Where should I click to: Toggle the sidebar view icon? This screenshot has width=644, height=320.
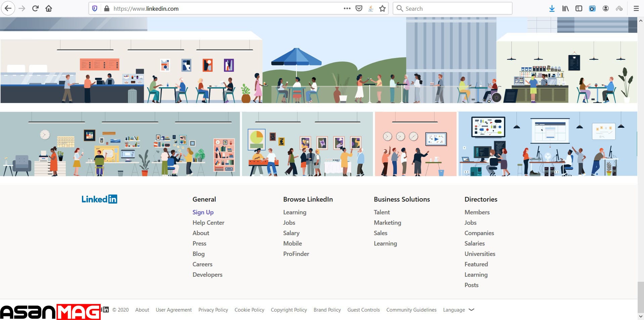click(x=579, y=8)
